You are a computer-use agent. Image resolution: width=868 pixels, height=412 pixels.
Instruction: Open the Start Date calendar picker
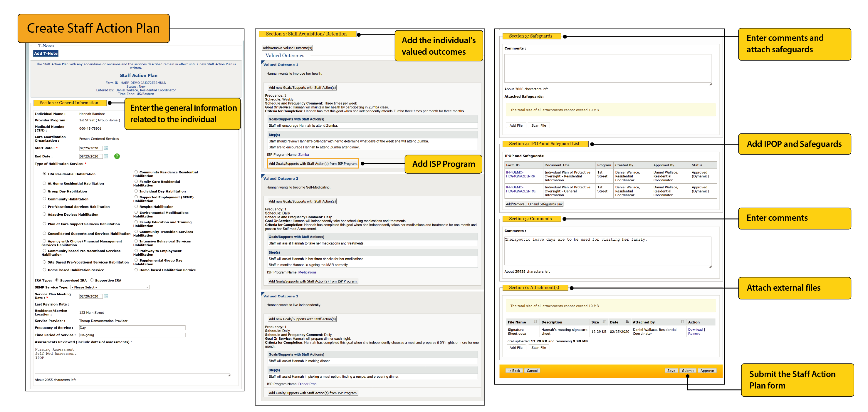[106, 148]
